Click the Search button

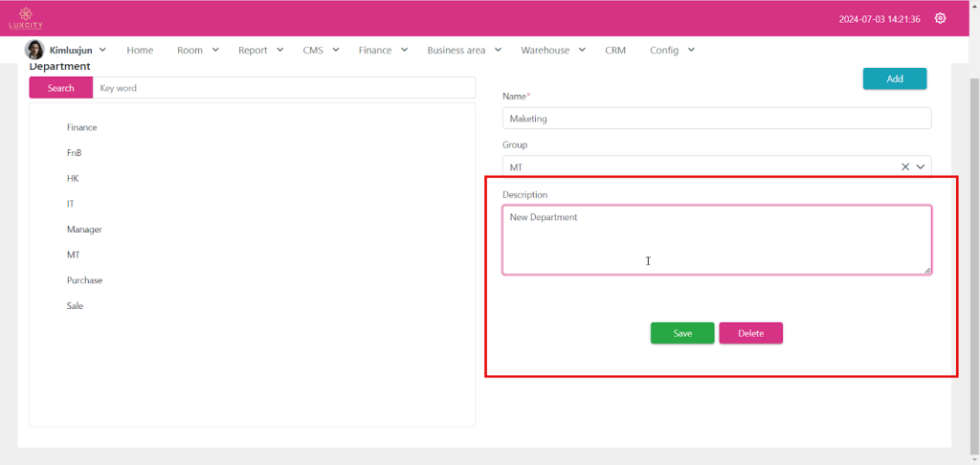(x=61, y=88)
